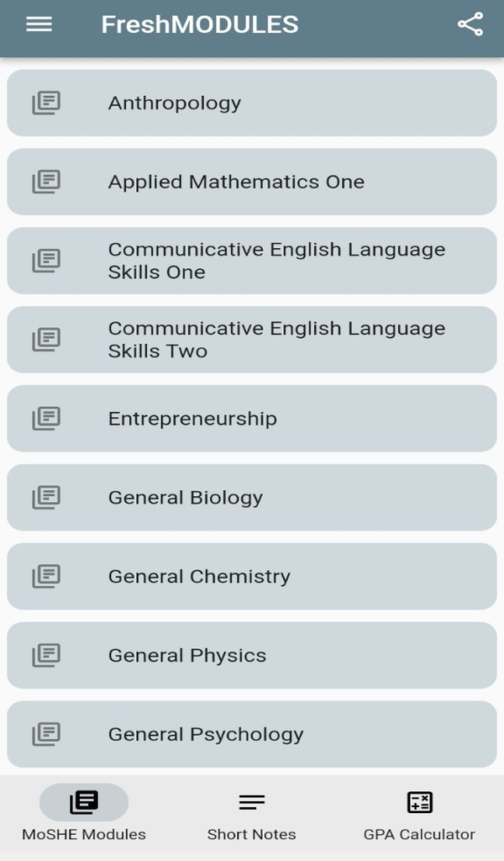
Task: Tap the icon beside General Psychology
Action: click(x=47, y=734)
